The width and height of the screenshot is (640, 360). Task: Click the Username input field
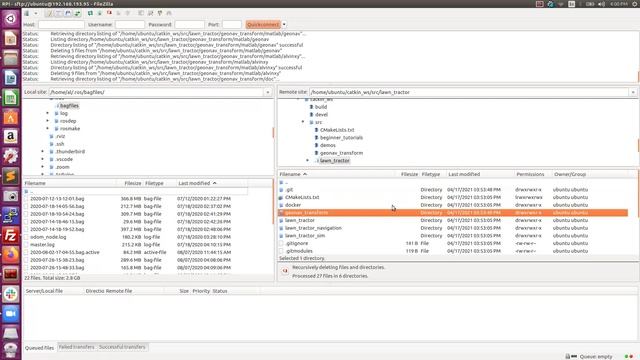130,24
